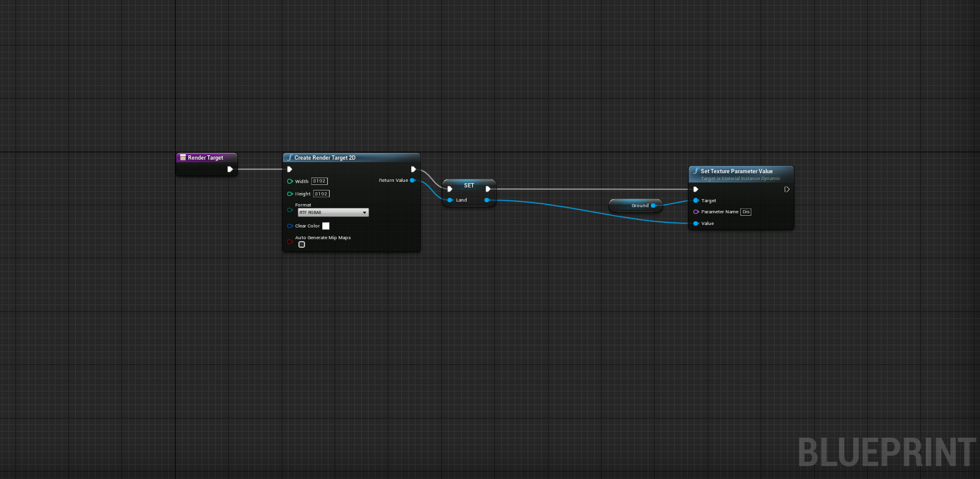
Task: Enable Auto Generate Mip Maps checkbox
Action: (x=301, y=245)
